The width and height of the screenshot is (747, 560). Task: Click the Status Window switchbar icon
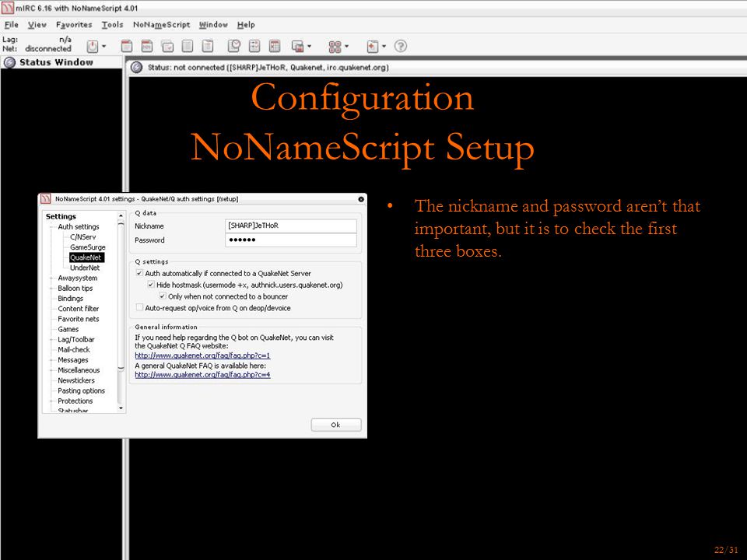pos(9,62)
